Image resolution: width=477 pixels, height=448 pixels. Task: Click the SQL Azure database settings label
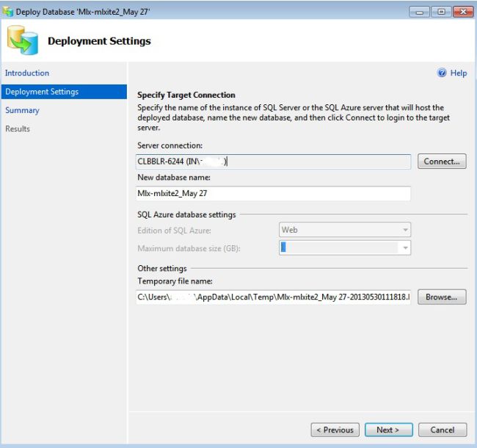pos(186,214)
